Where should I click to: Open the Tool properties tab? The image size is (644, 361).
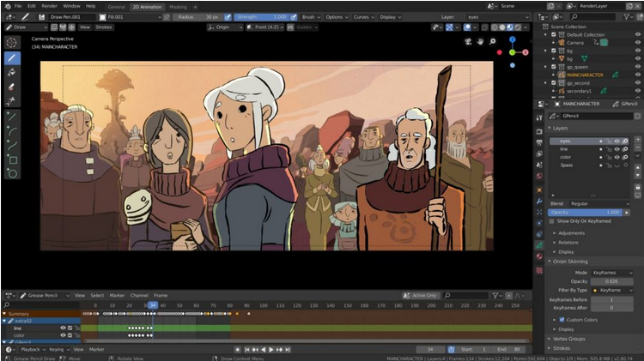[539, 117]
